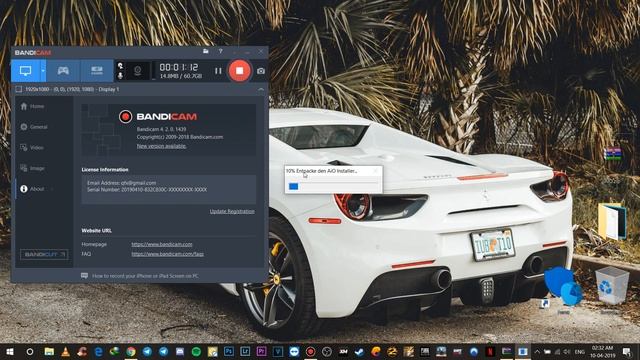640x360 pixels.
Task: Click New version available link
Action: [161, 146]
